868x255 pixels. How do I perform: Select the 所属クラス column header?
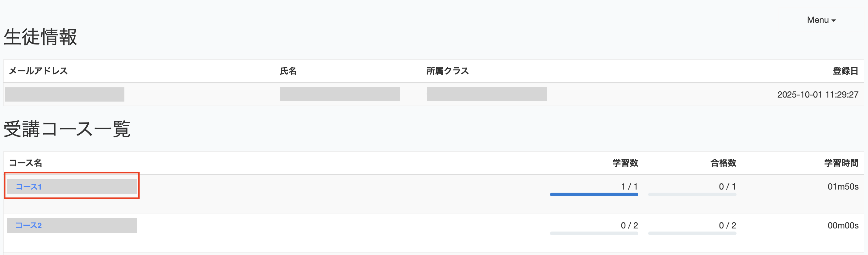point(447,71)
